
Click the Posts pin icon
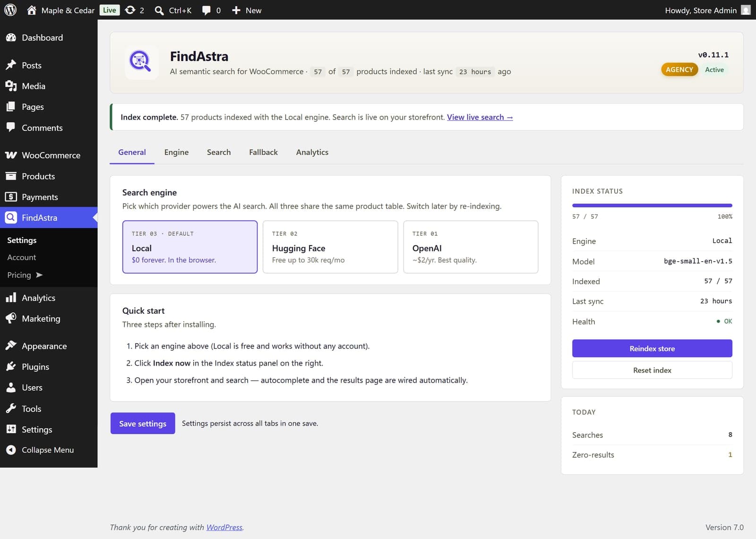tap(11, 65)
